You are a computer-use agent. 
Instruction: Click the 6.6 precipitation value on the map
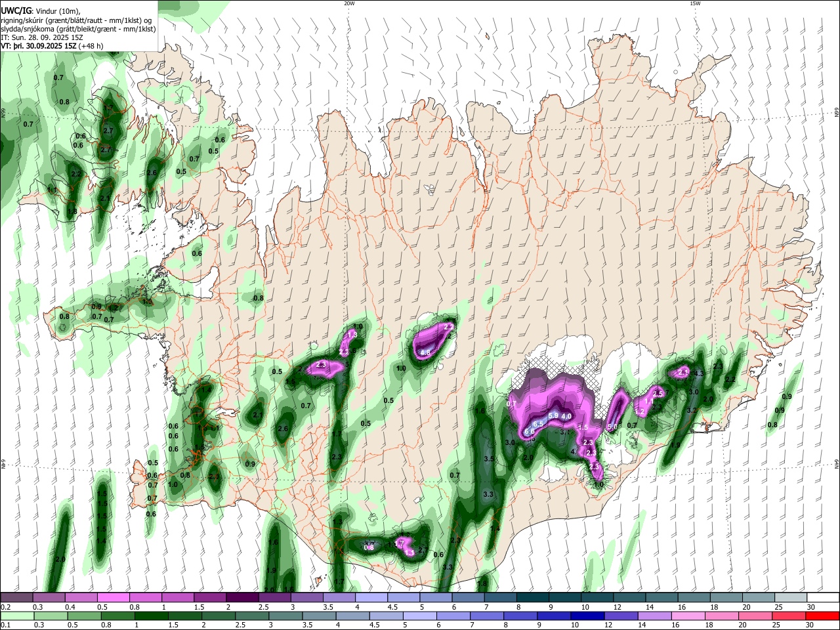click(529, 431)
